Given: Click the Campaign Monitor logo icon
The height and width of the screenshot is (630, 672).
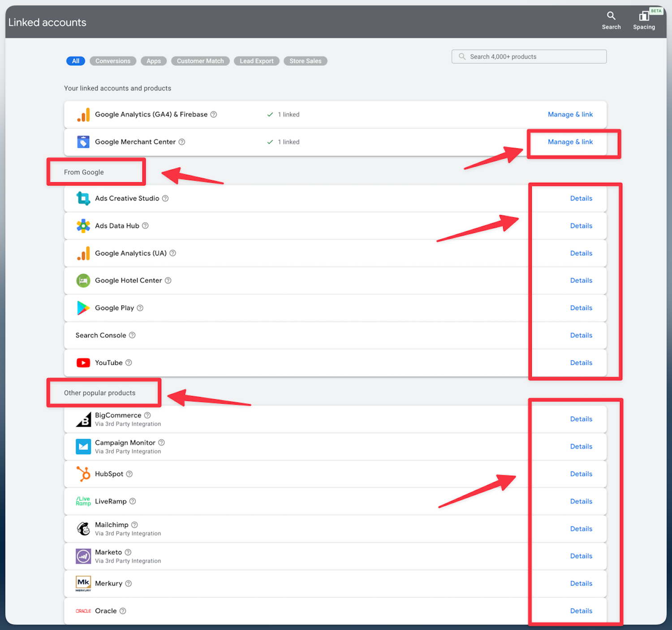Looking at the screenshot, I should [x=83, y=447].
